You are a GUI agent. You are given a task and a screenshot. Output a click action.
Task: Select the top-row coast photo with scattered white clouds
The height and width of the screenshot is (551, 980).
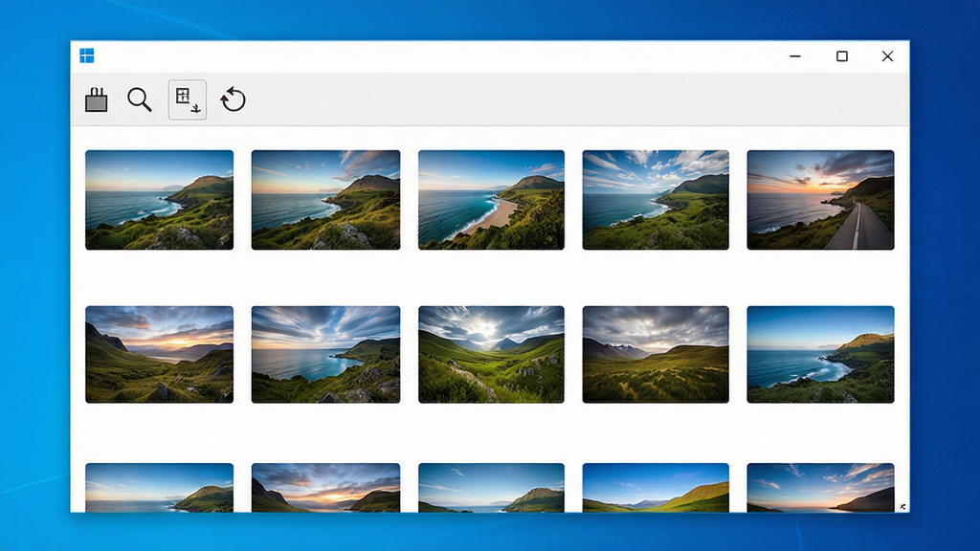[x=656, y=200]
